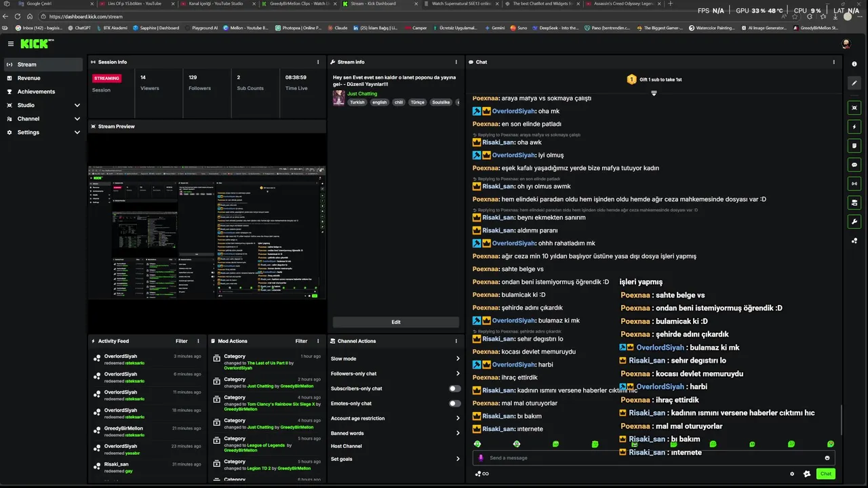Viewport: 868px width, 488px height.
Task: Open chat settings gear icon
Action: click(x=792, y=474)
